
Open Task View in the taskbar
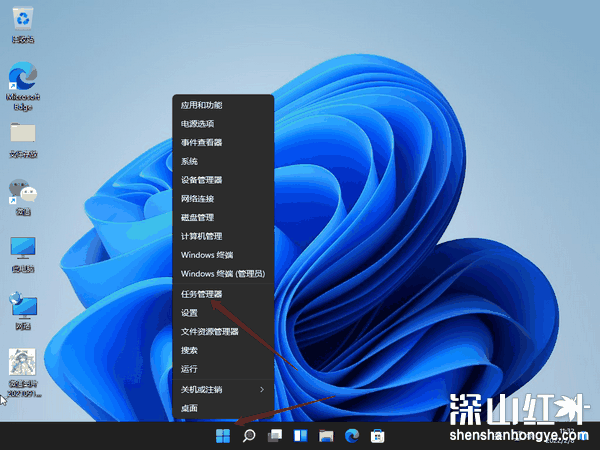coord(275,435)
